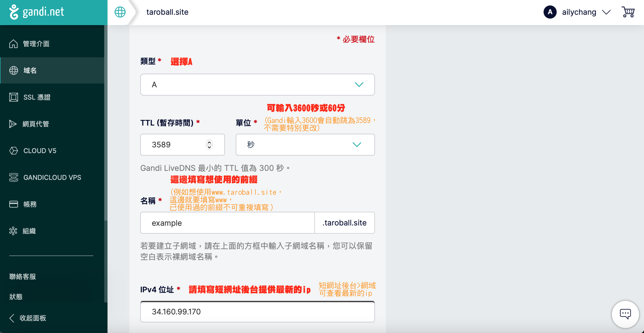The image size is (644, 333).
Task: Open the TTL unit dropdown showing 秒
Action: pyautogui.click(x=305, y=145)
